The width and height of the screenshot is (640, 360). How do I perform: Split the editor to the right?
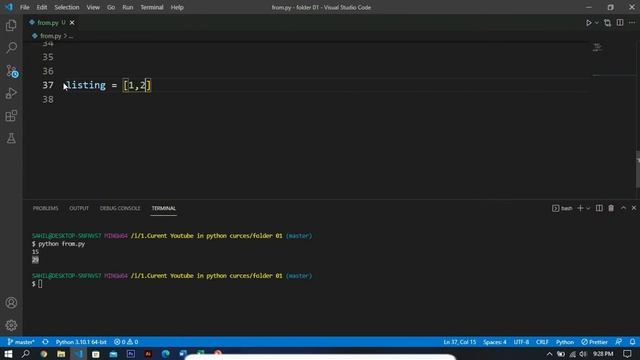click(x=620, y=23)
